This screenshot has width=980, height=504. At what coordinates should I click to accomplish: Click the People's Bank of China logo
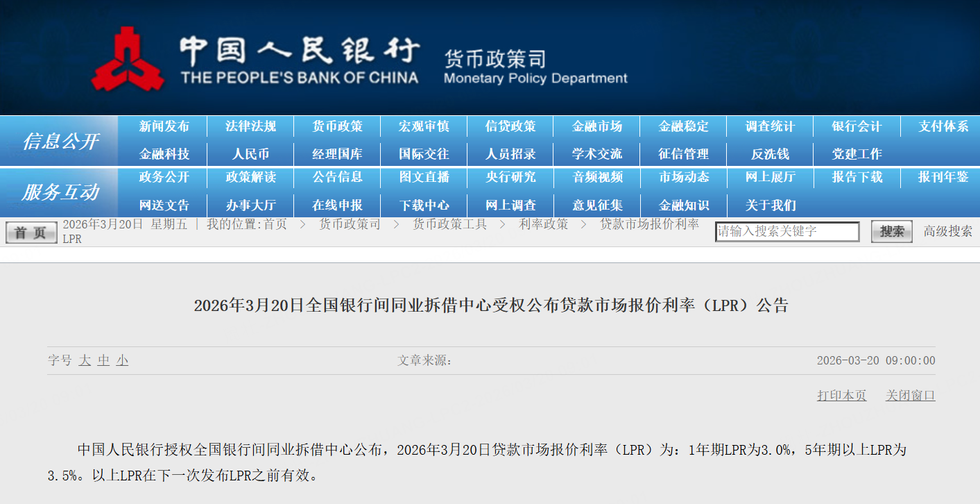[128, 59]
